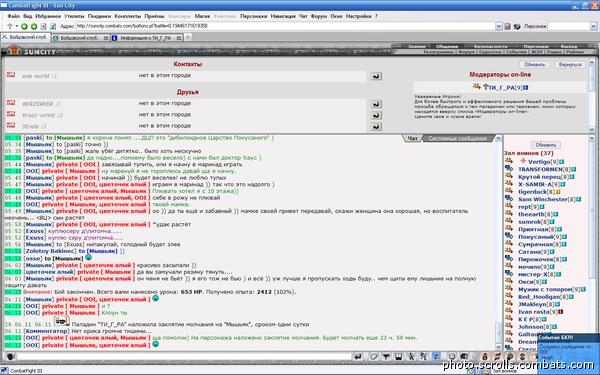This screenshot has height=375, width=600.
Task: Open the Персонаж combo box
Action: coord(572,26)
